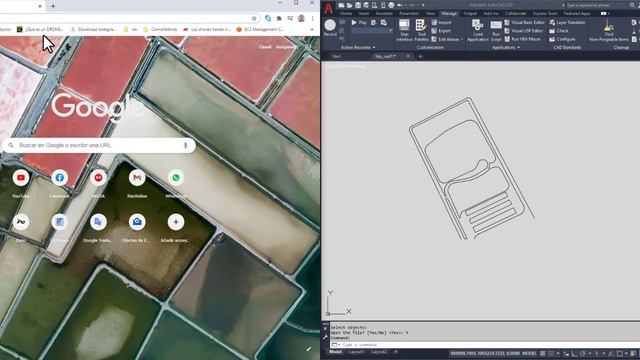The image size is (640, 360).
Task: Open the Facebook shortcut
Action: pyautogui.click(x=60, y=184)
